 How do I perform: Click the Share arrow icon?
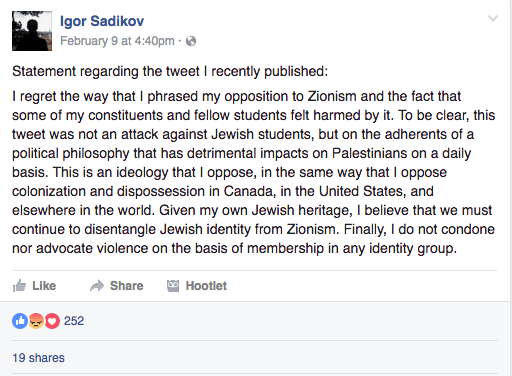point(97,286)
